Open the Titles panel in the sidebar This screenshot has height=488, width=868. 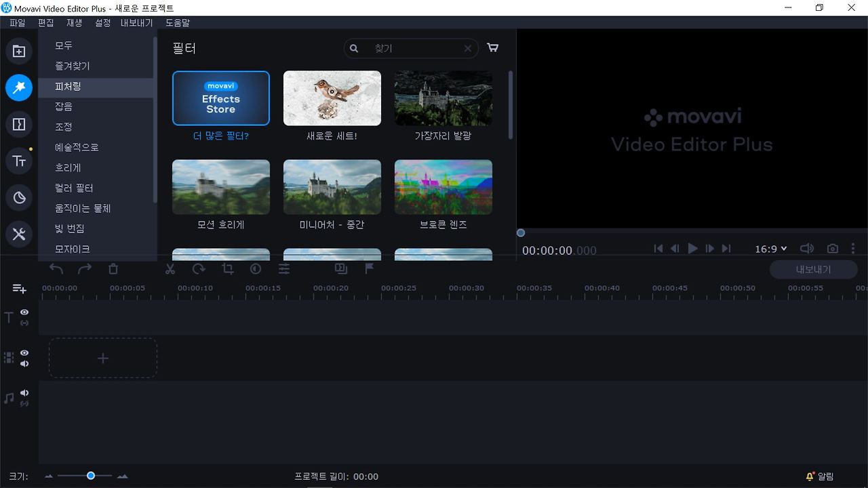19,161
